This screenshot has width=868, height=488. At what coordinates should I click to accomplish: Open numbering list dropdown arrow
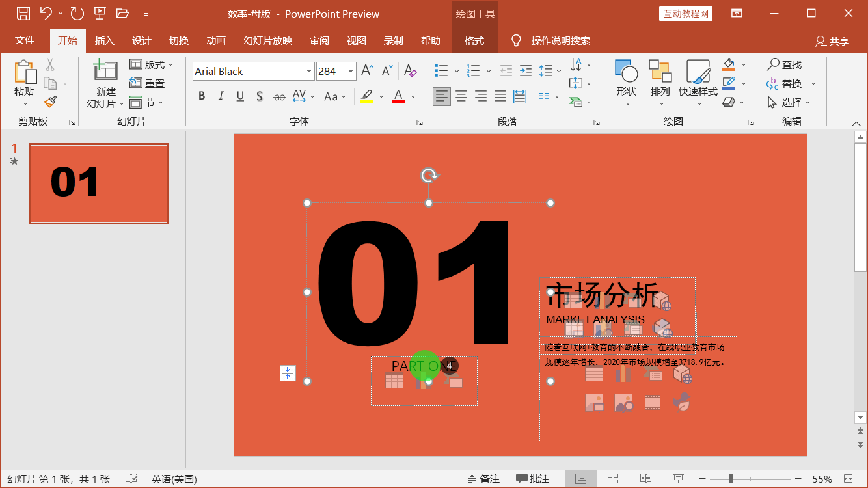tap(488, 71)
